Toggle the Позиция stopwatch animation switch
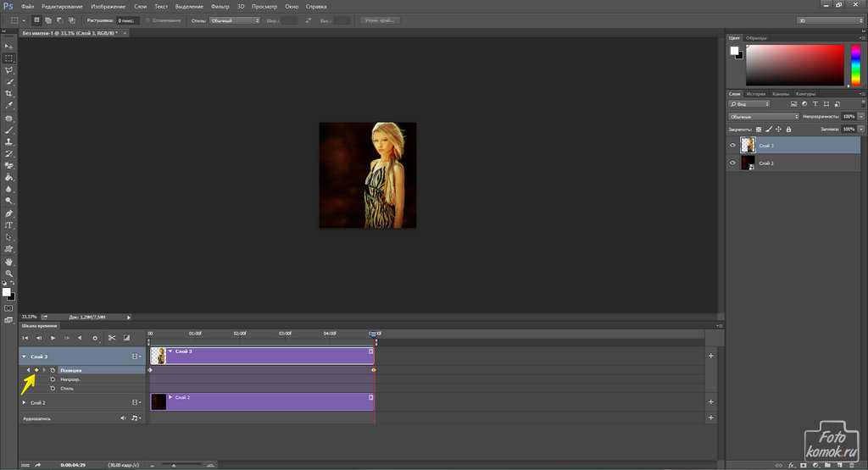The width and height of the screenshot is (868, 470). 53,370
